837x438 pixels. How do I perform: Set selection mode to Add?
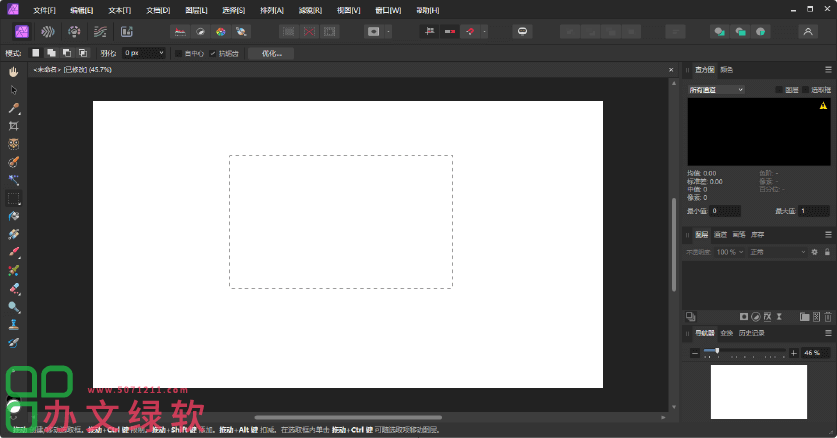click(x=51, y=53)
